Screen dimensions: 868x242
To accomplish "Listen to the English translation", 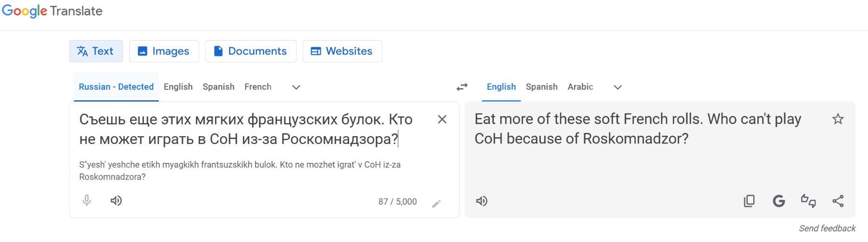I will pyautogui.click(x=482, y=201).
